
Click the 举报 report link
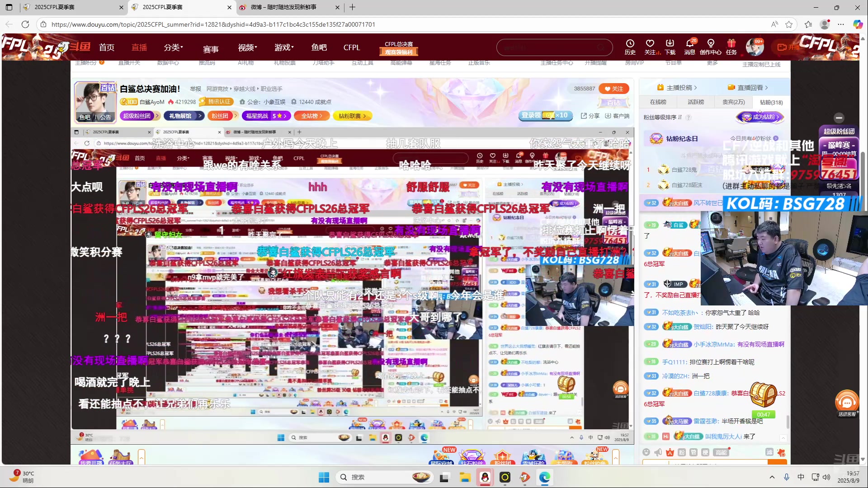[x=195, y=89]
